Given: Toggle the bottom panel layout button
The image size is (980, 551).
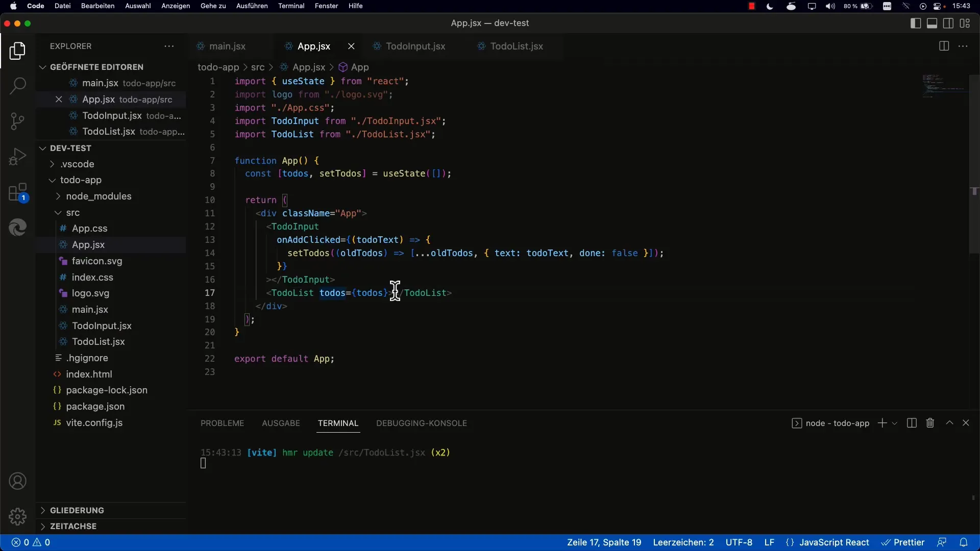Looking at the screenshot, I should point(932,23).
